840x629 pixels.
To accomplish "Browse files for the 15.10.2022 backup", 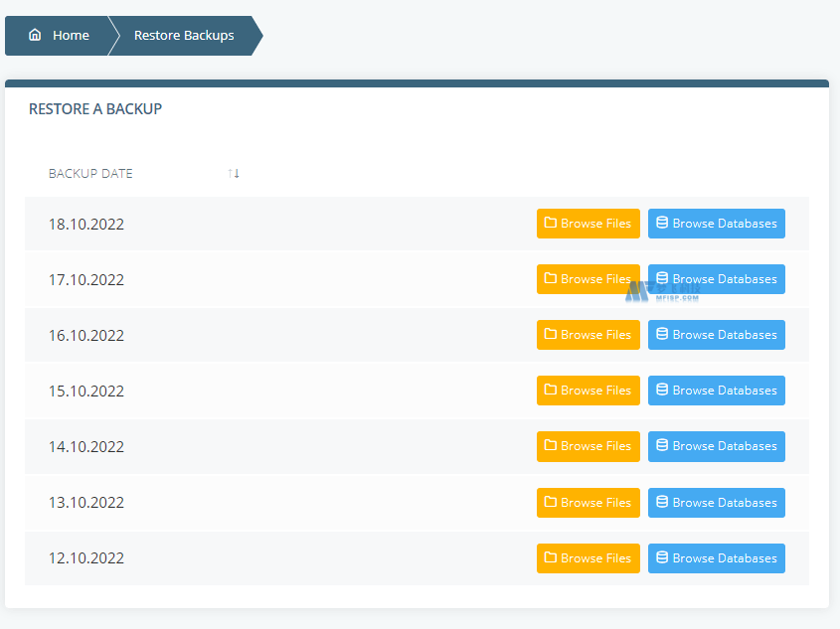I will pyautogui.click(x=588, y=391).
